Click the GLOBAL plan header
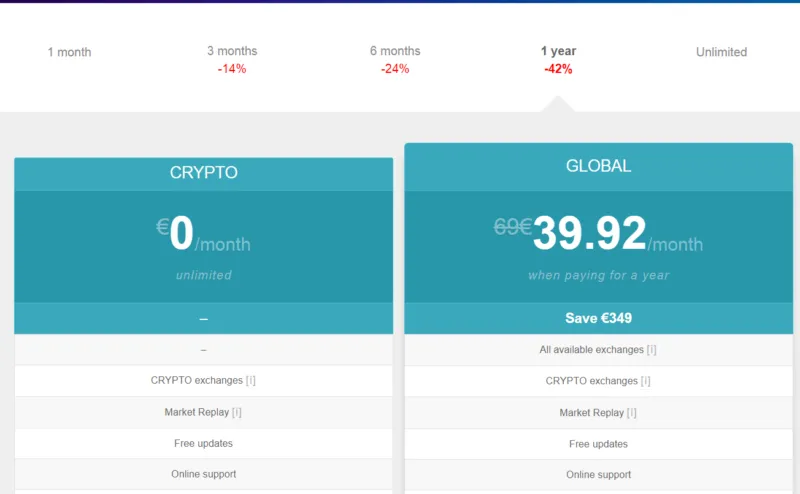The height and width of the screenshot is (494, 800). point(598,166)
